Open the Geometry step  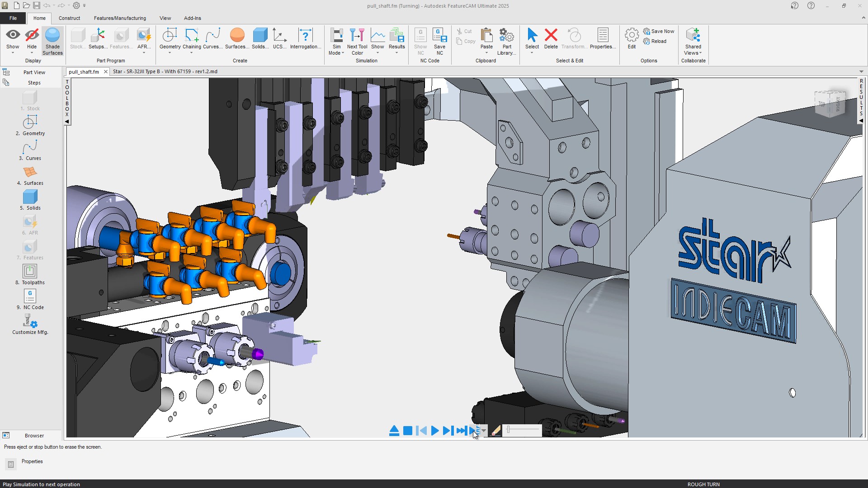(30, 125)
